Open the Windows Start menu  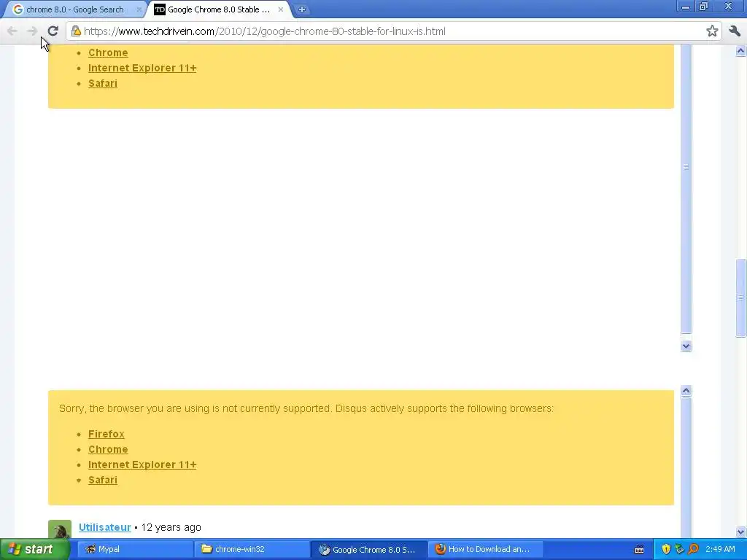[x=34, y=549]
